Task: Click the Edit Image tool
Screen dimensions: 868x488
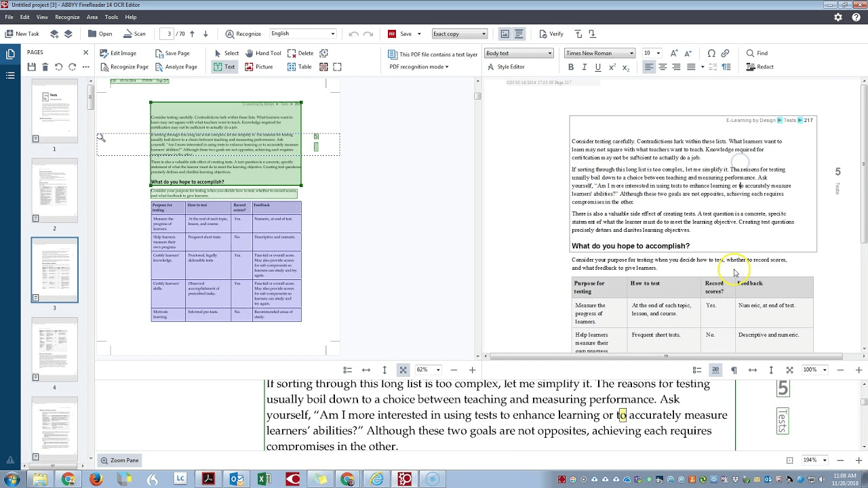Action: tap(117, 54)
